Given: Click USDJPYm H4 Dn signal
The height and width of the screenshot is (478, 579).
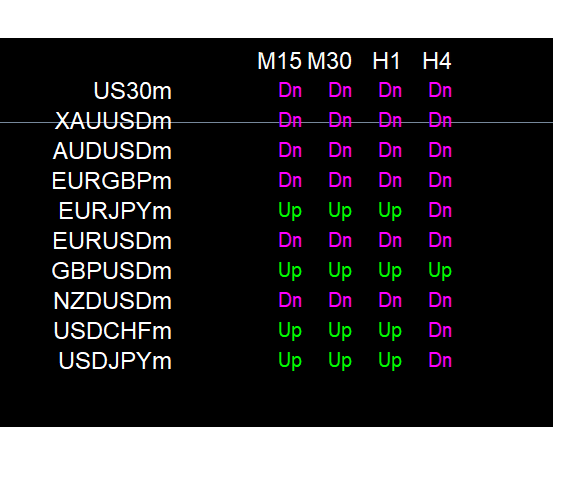Looking at the screenshot, I should point(440,360).
